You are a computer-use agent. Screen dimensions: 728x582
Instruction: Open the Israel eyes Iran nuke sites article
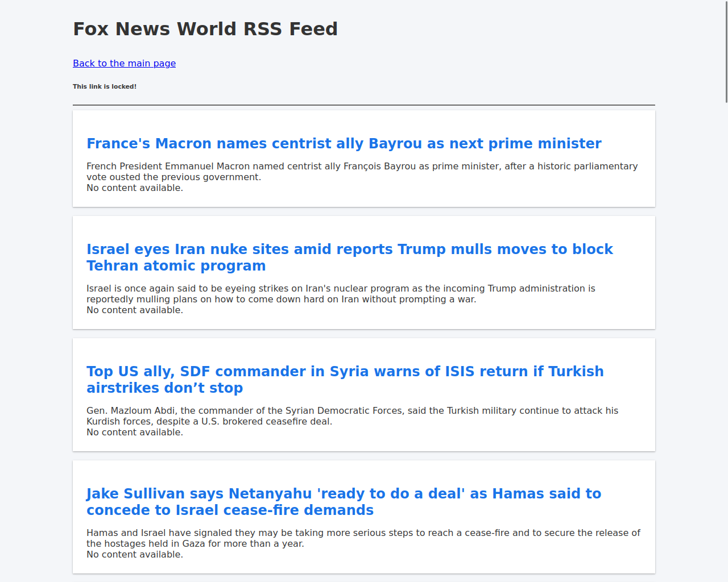[349, 257]
